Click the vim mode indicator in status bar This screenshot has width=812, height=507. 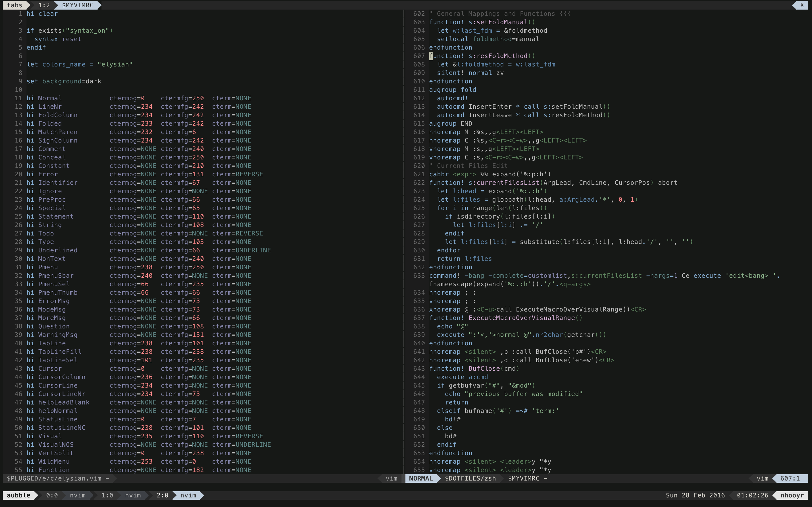coord(422,478)
